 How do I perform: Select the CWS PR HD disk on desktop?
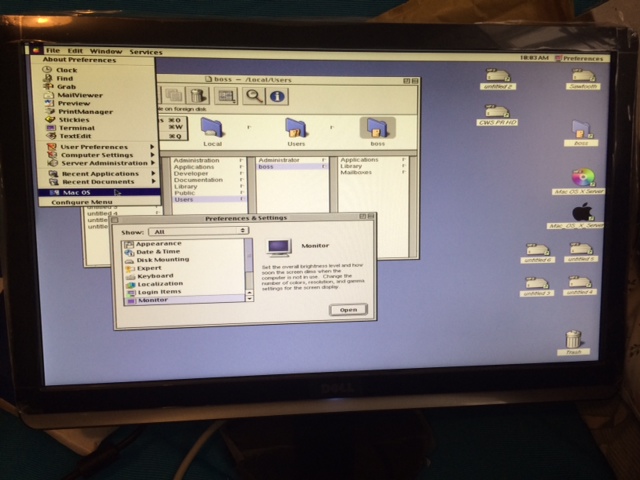point(497,115)
